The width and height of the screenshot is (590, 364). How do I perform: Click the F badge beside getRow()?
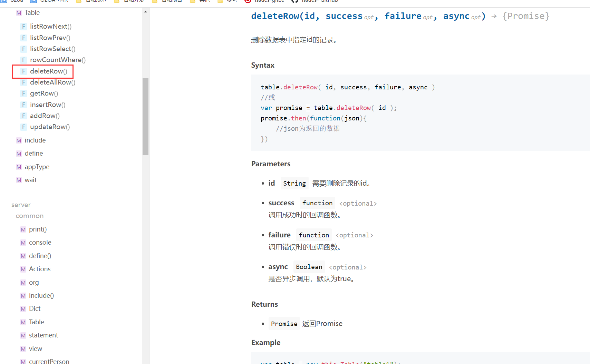pos(23,94)
